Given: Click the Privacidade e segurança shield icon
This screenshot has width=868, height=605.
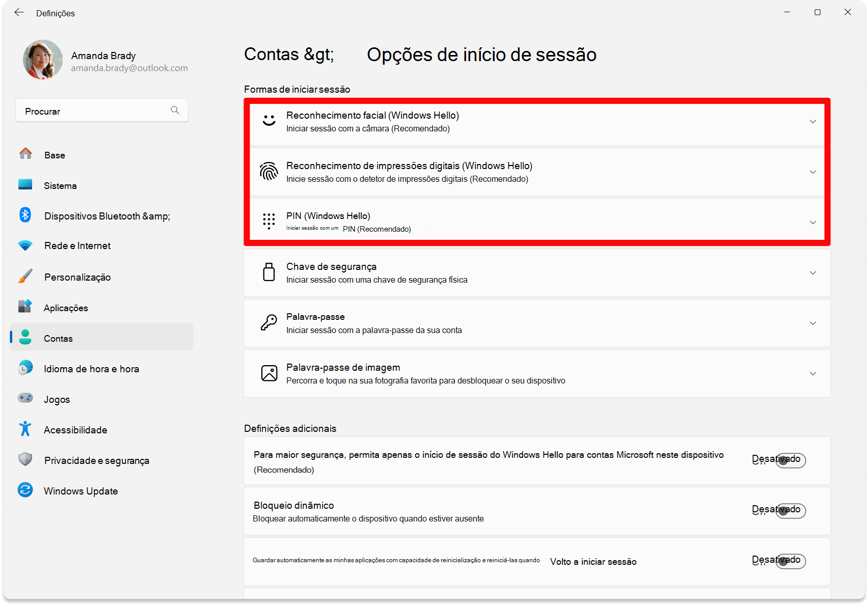Looking at the screenshot, I should [25, 459].
